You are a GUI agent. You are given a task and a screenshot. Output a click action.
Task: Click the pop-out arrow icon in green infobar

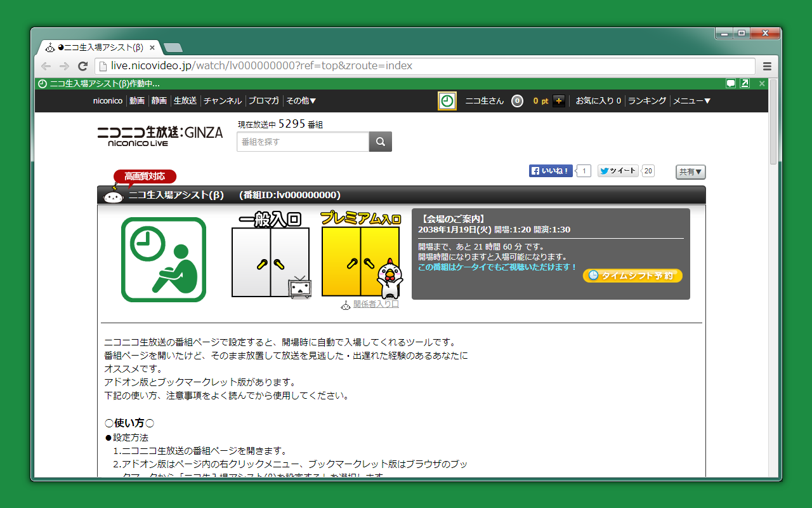[745, 83]
